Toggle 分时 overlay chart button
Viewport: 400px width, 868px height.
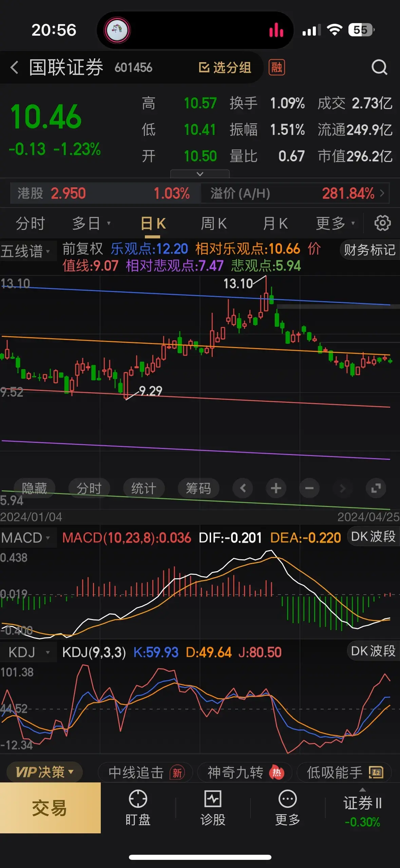(89, 488)
